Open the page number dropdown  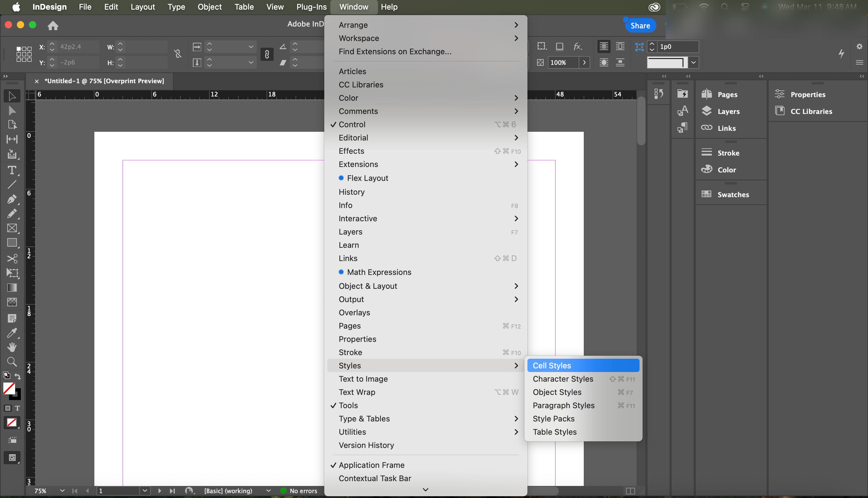145,490
